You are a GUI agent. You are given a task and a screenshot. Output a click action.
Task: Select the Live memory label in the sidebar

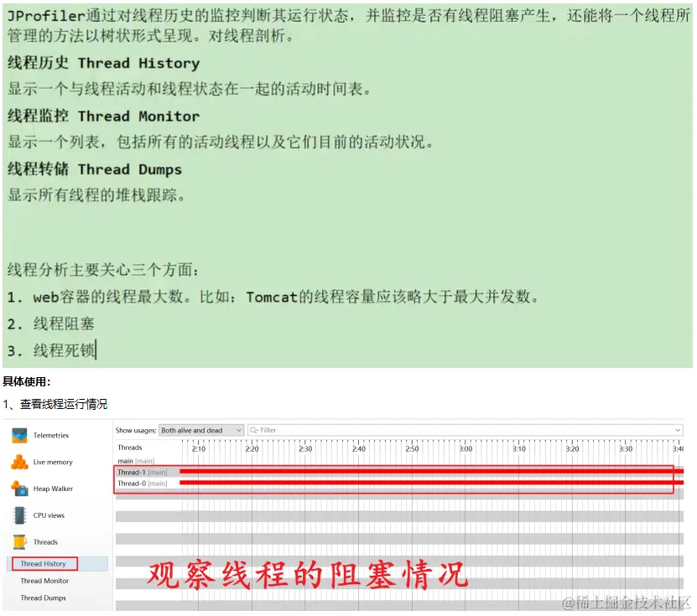(53, 463)
